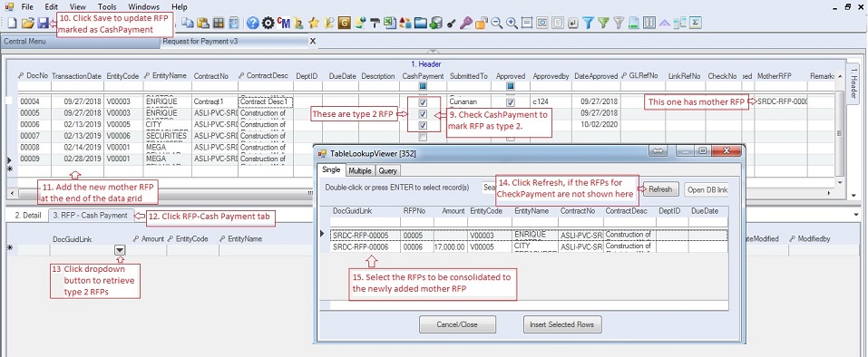Collapse the header panel using top chevron
Viewport: 868px width, 357px height.
[x=434, y=52]
